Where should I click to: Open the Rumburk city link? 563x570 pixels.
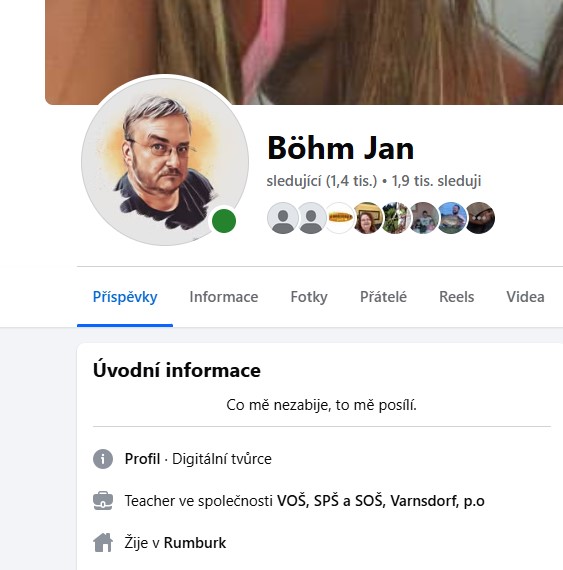tap(195, 543)
